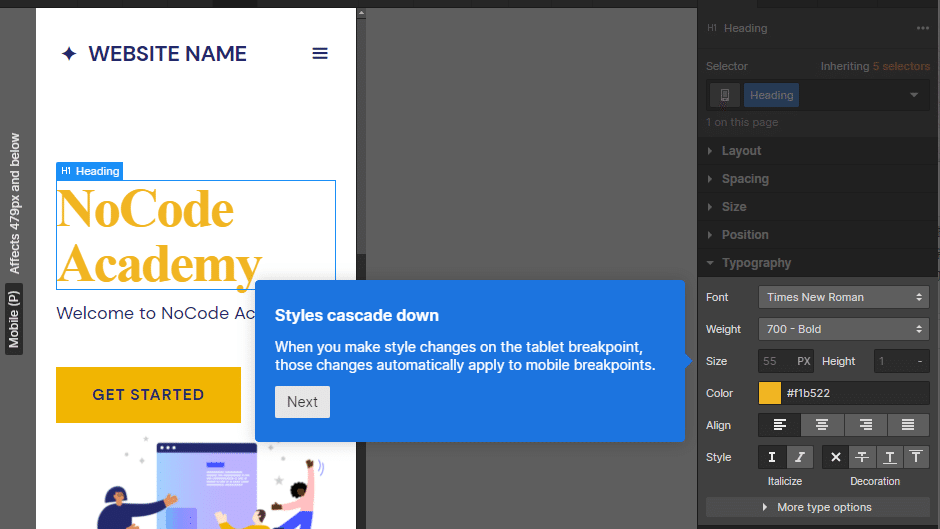
Task: Click the canvas scrollbar up arrow
Action: [x=361, y=13]
